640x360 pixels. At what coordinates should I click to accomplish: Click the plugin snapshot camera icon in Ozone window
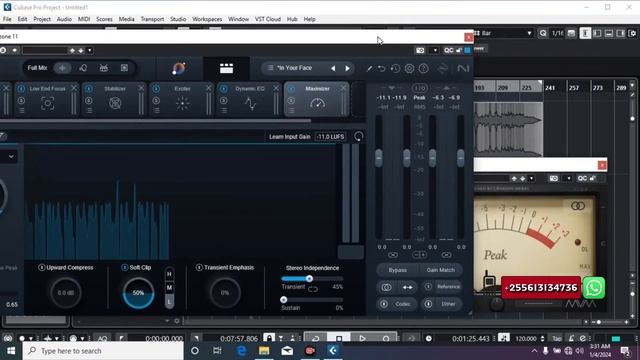[420, 50]
